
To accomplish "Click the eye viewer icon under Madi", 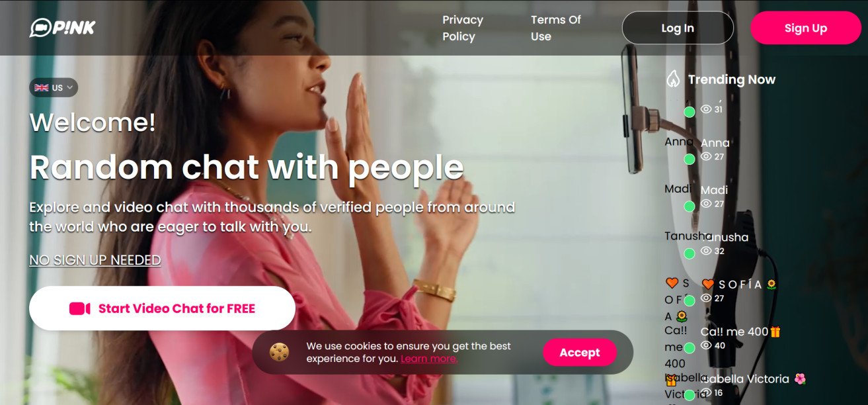I will [x=706, y=204].
